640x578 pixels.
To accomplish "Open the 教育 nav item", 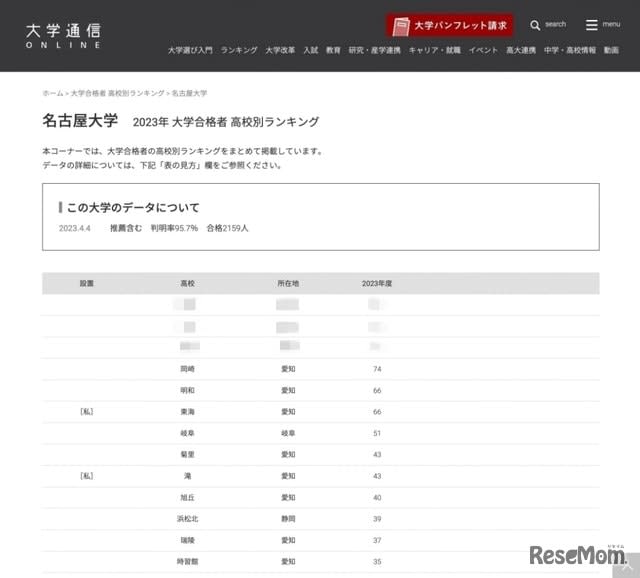I will click(333, 50).
